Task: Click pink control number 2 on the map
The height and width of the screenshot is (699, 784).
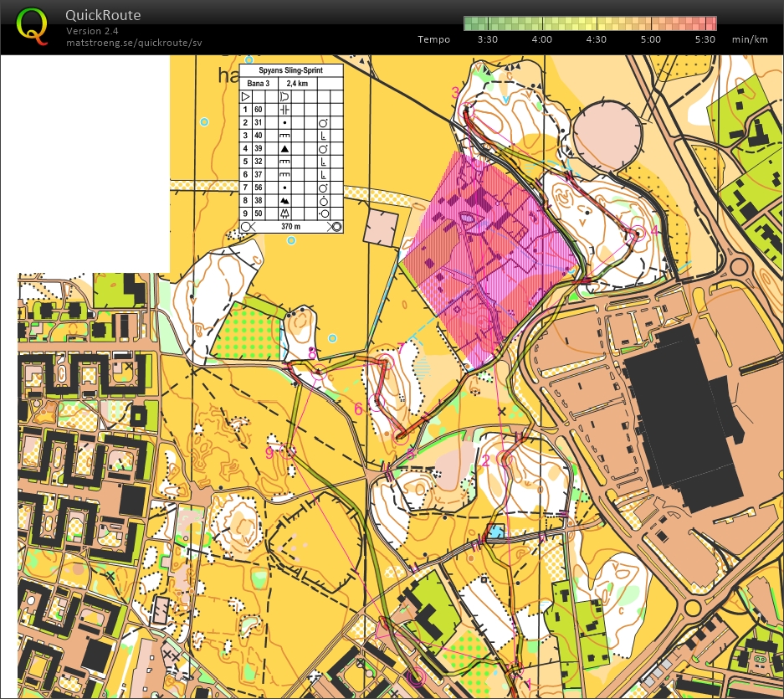Action: (485, 460)
